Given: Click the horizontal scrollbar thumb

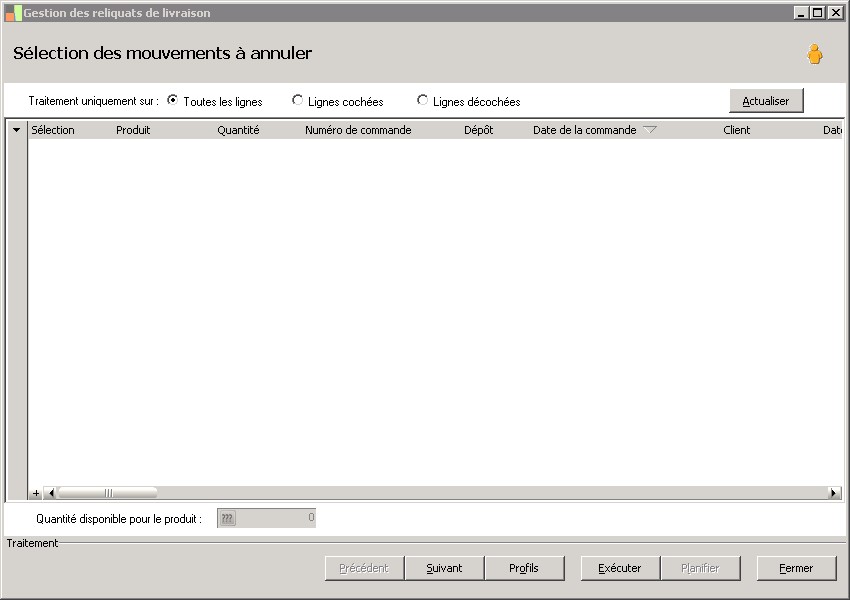Looking at the screenshot, I should point(108,493).
